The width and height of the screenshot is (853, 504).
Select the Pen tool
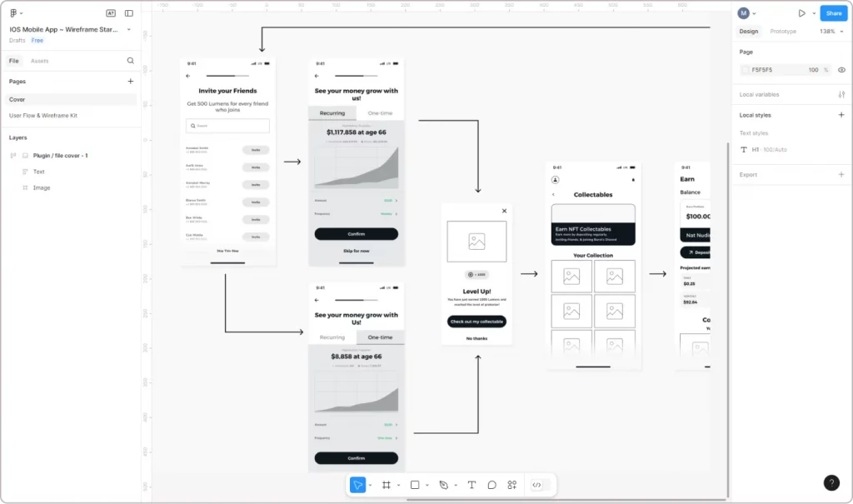[443, 485]
